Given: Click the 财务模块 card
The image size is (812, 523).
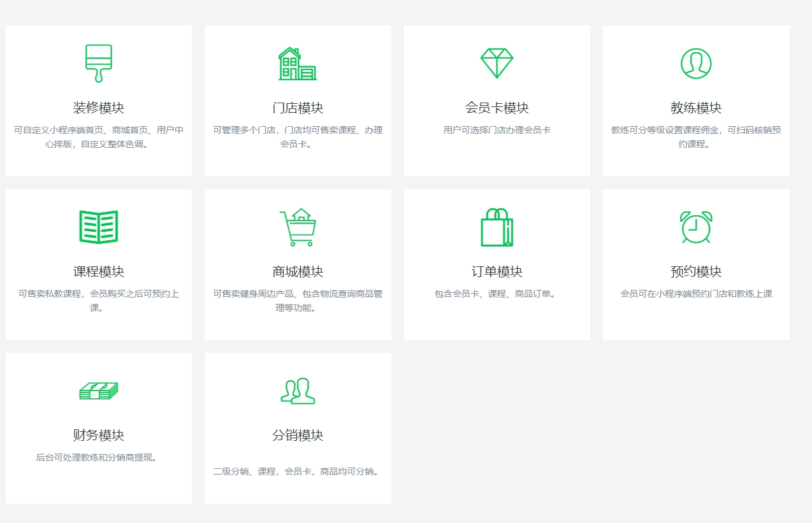Looking at the screenshot, I should click(99, 428).
